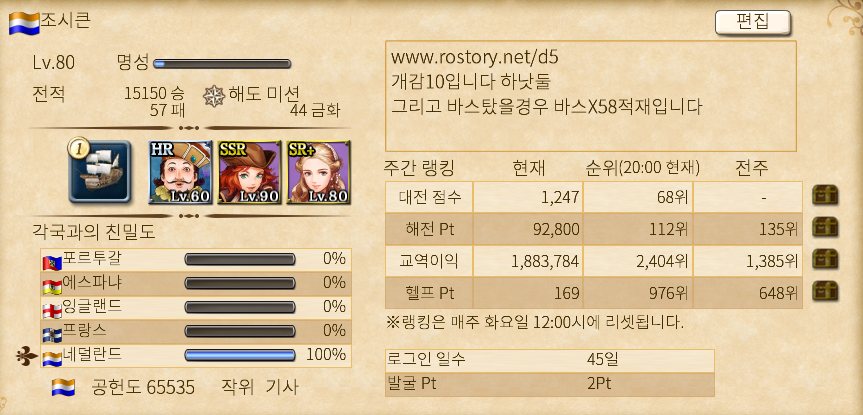863x415 pixels.
Task: Click the profile message text box
Action: click(x=591, y=96)
